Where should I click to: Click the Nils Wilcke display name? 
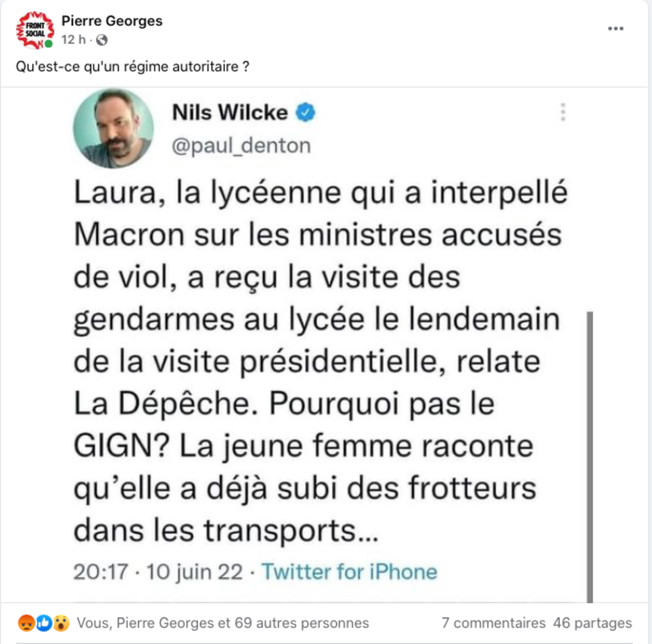230,112
